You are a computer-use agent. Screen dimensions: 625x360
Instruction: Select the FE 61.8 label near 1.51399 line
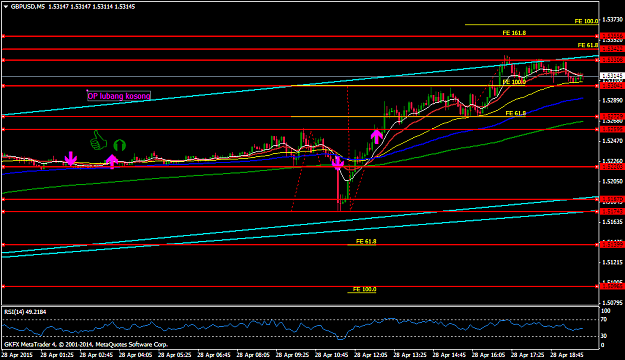click(366, 241)
